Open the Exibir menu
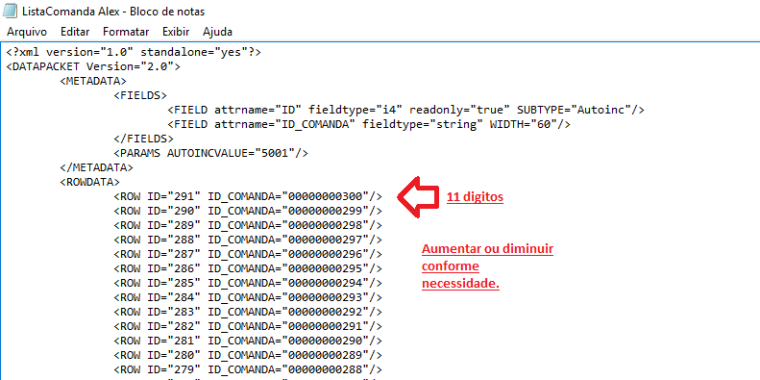The width and height of the screenshot is (760, 380). (175, 32)
